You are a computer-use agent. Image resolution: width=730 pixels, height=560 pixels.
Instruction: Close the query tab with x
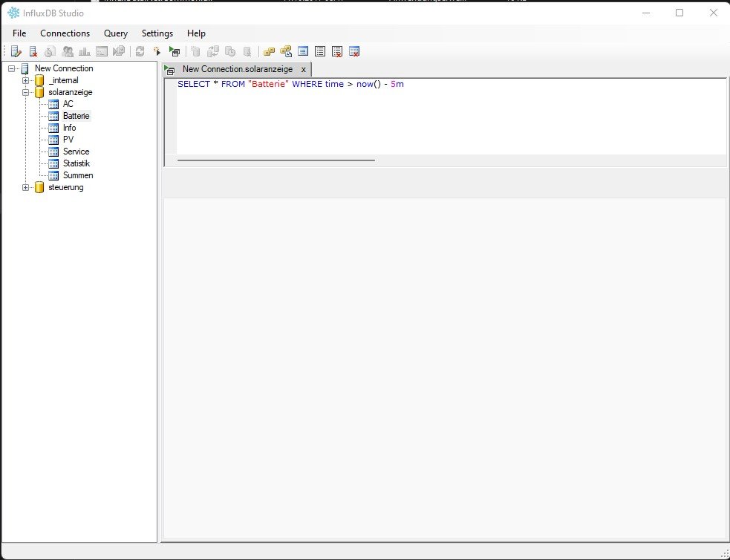(x=303, y=69)
